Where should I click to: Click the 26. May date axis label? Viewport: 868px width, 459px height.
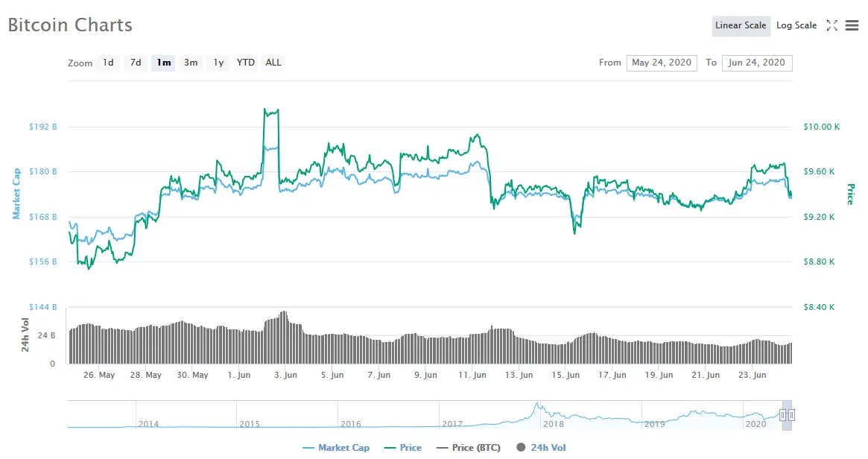pyautogui.click(x=99, y=375)
